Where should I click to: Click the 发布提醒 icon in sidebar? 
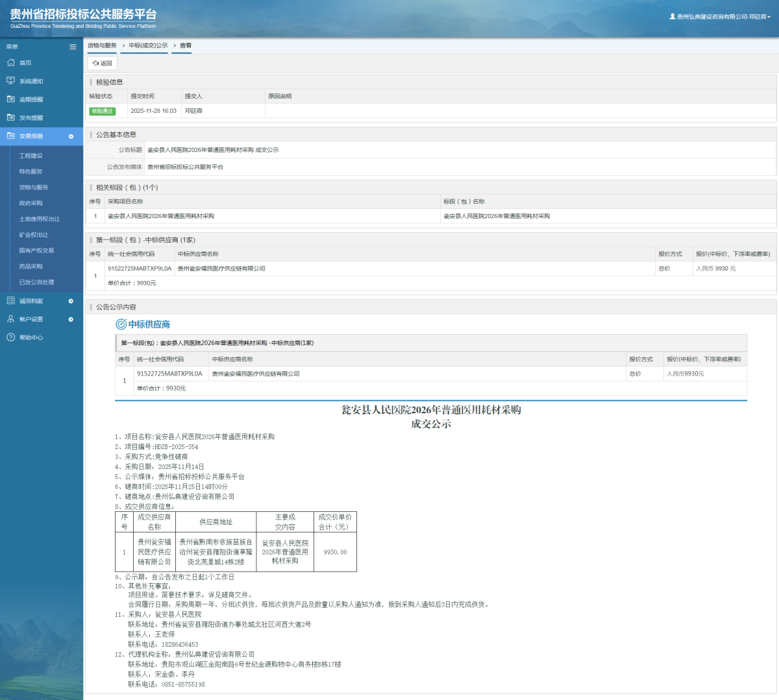click(10, 117)
